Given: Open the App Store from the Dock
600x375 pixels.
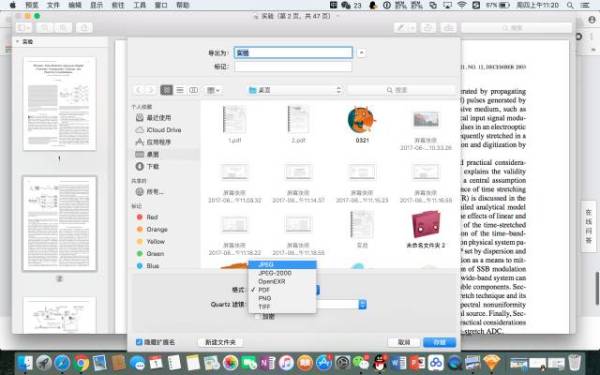Looking at the screenshot, I should pyautogui.click(x=324, y=362).
